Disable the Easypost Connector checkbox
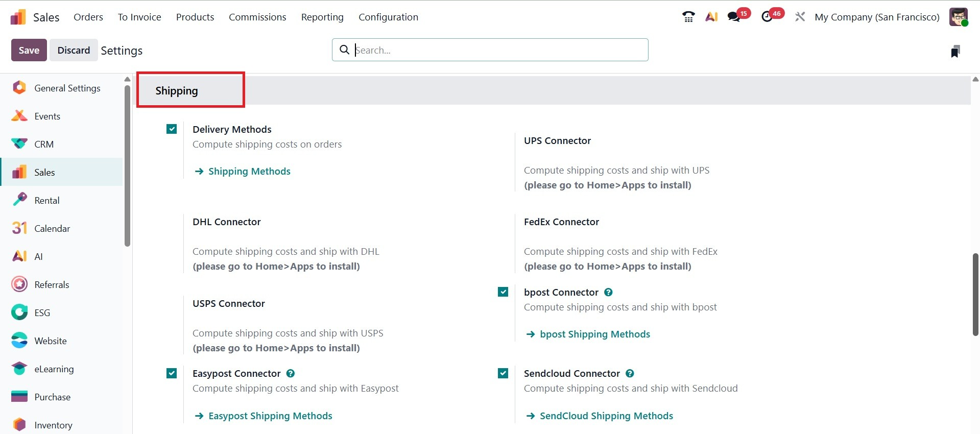The height and width of the screenshot is (434, 980). click(x=172, y=373)
